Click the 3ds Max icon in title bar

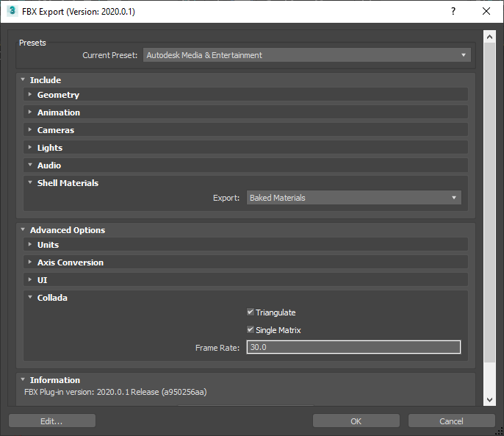tap(12, 12)
